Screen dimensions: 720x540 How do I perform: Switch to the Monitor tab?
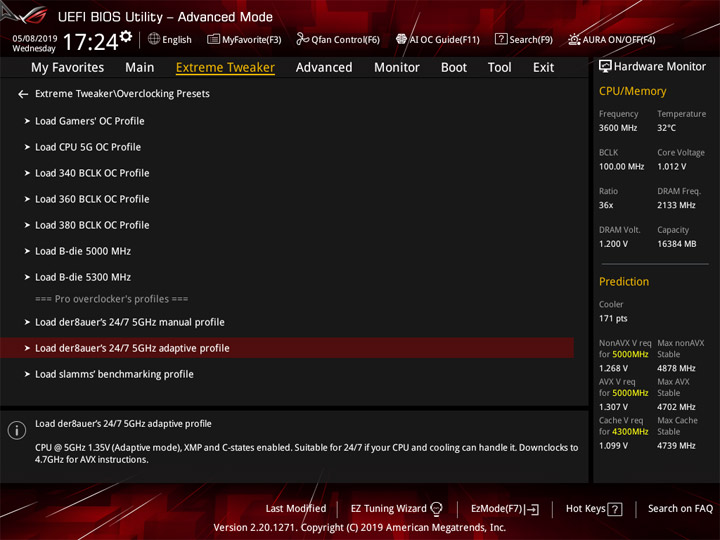(397, 68)
